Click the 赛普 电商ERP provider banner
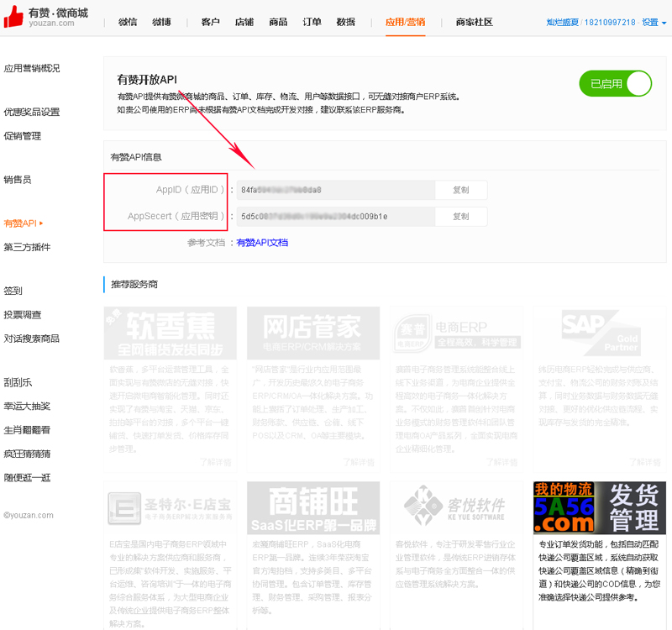Screen dimensions: 672x630 coord(456,333)
